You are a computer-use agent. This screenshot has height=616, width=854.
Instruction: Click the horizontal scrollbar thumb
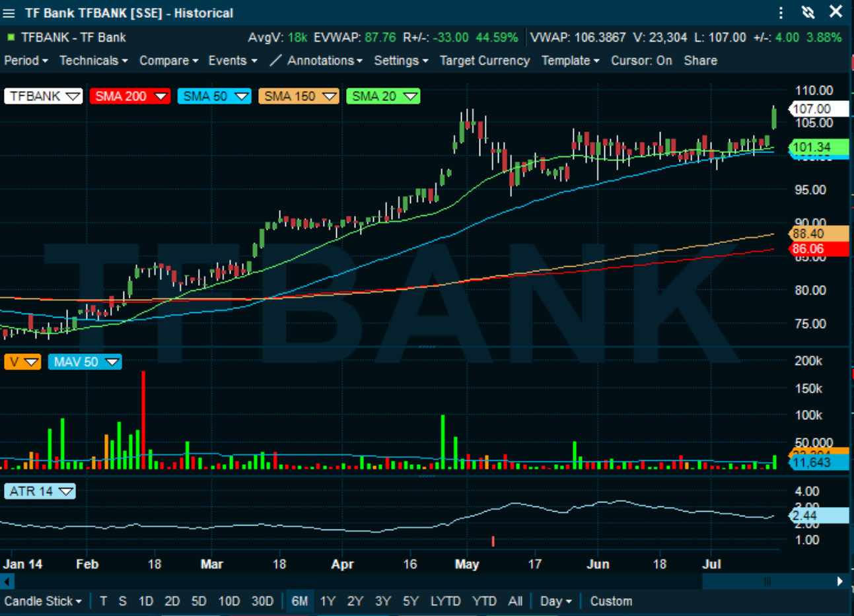tap(767, 582)
